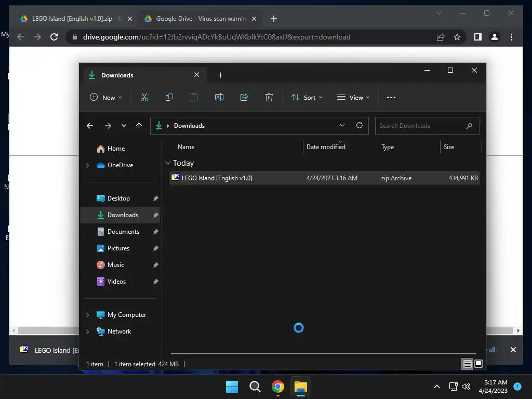Refresh the Downloads folder view

360,126
